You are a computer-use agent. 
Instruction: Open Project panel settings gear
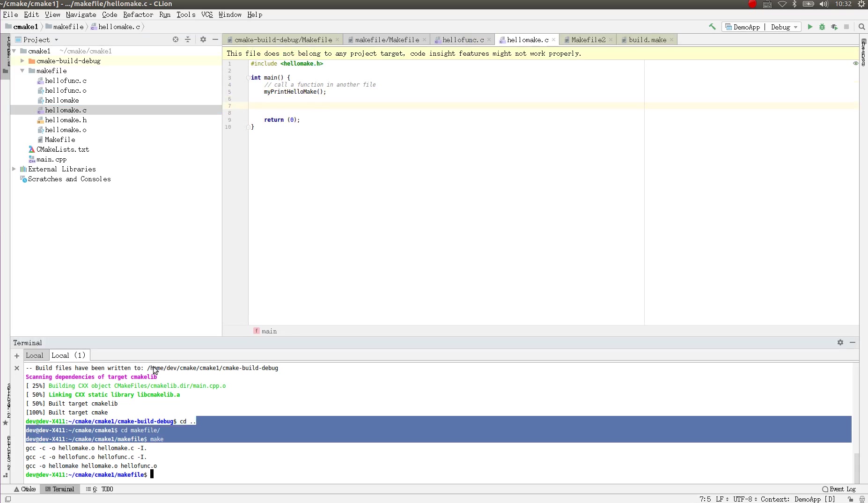203,39
